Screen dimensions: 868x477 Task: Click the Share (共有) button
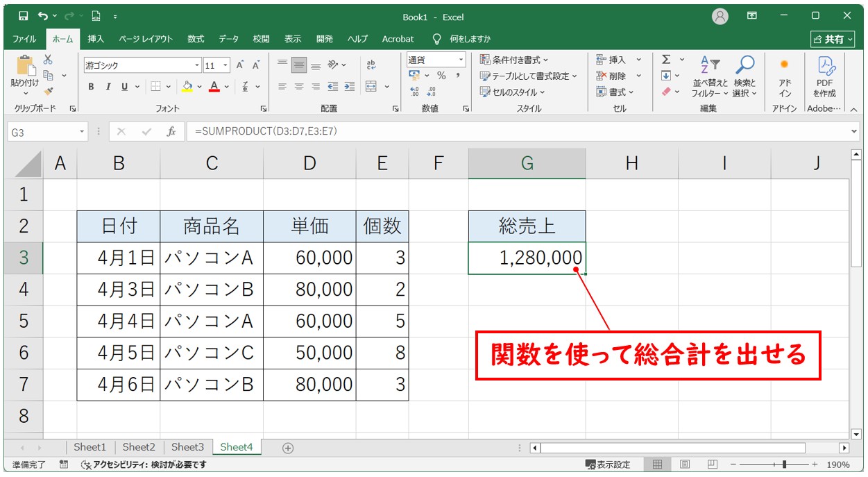[833, 39]
